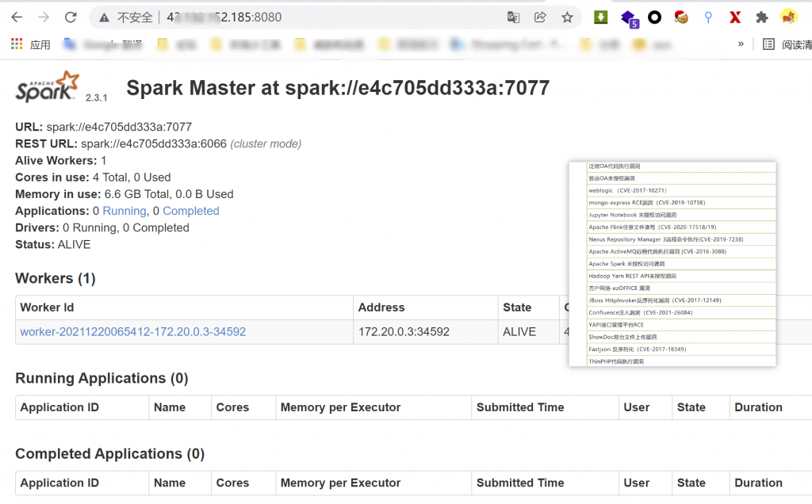Image resolution: width=812 pixels, height=504 pixels.
Task: Click the Status: ALIVE line
Action: point(53,245)
